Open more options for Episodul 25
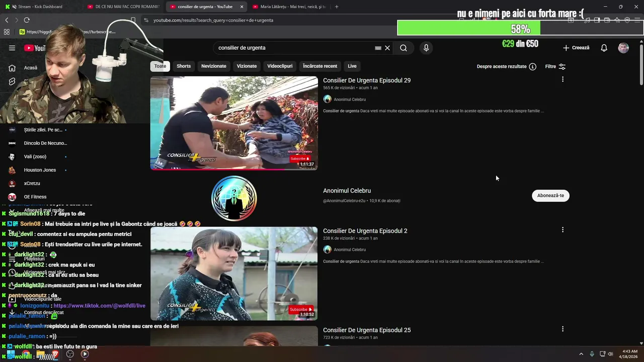Image resolution: width=644 pixels, height=362 pixels. [562, 329]
